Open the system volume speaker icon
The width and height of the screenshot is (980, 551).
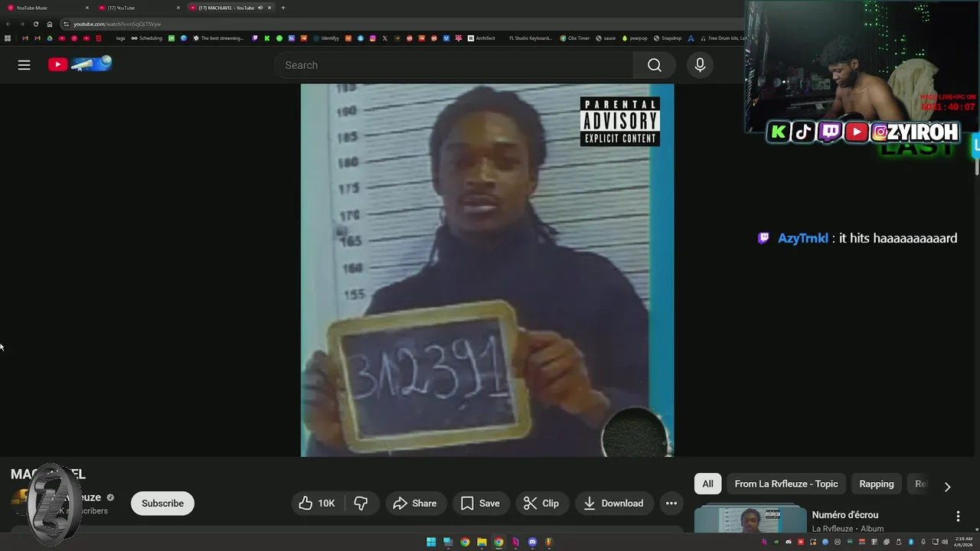pyautogui.click(x=945, y=542)
